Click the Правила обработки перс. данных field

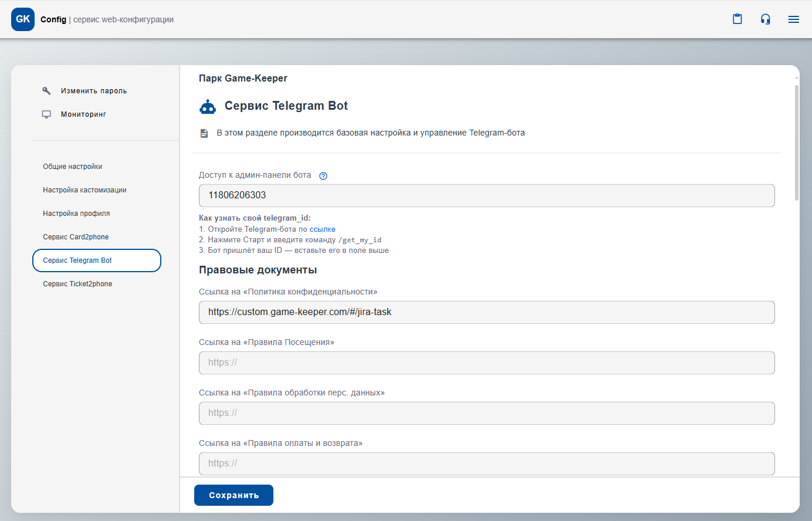click(487, 413)
